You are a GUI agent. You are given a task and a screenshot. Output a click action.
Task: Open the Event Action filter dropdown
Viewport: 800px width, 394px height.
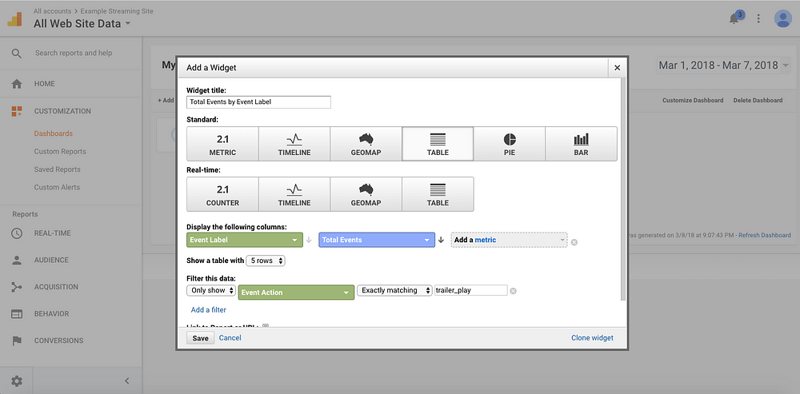(296, 292)
